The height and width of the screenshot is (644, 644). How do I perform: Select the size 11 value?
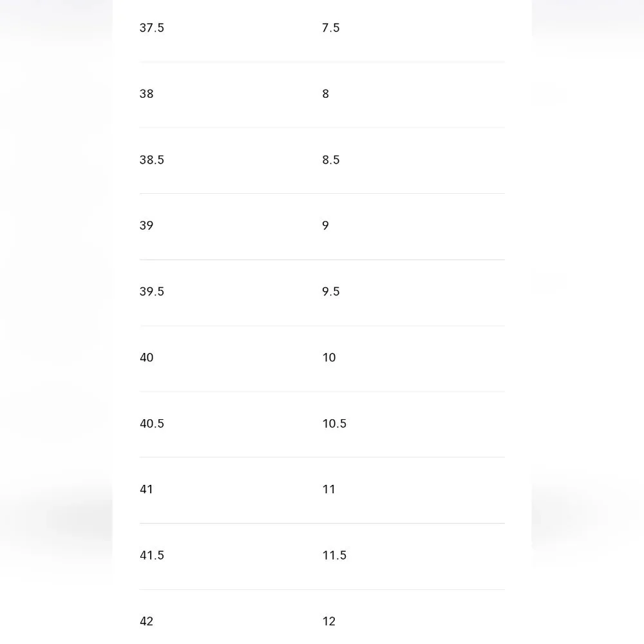click(329, 489)
